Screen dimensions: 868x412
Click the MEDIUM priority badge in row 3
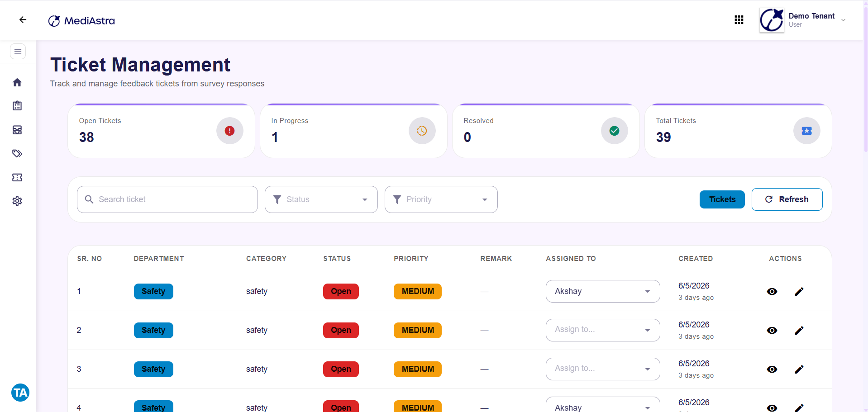(418, 369)
